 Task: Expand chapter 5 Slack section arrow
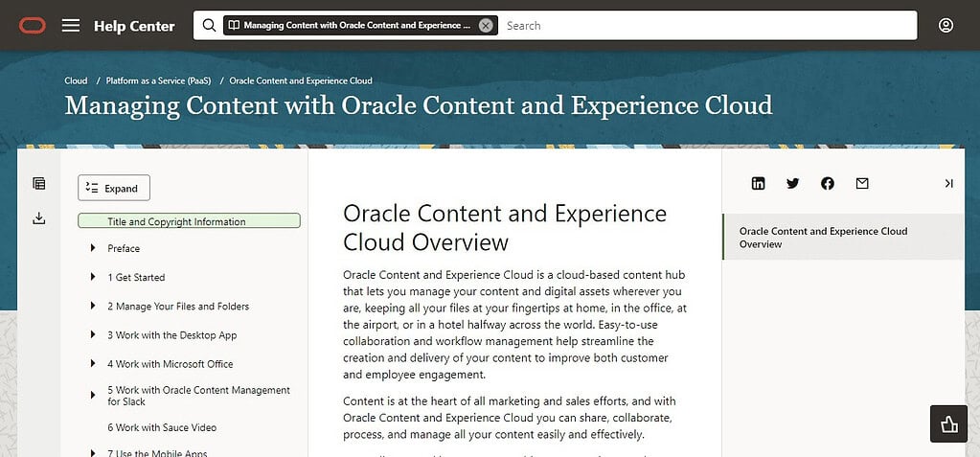point(93,395)
